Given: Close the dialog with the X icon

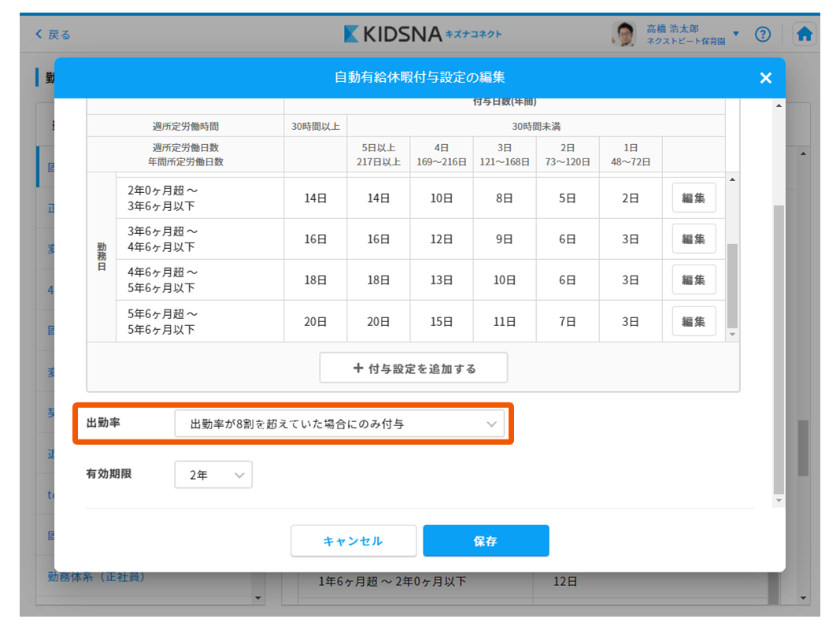Looking at the screenshot, I should (765, 78).
